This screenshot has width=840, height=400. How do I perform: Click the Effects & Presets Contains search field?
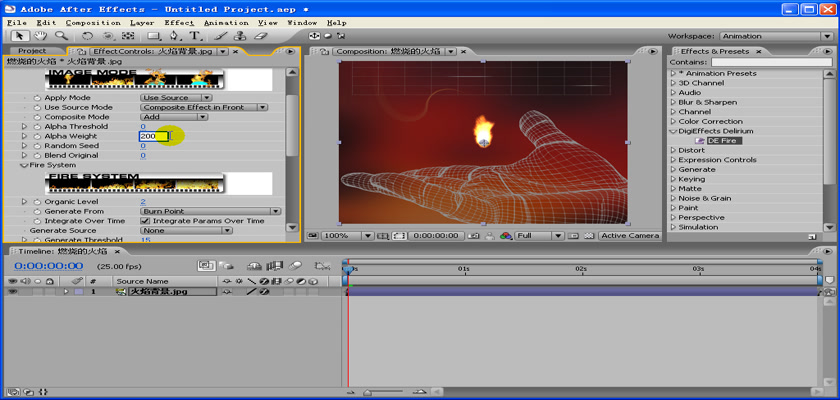pos(772,62)
